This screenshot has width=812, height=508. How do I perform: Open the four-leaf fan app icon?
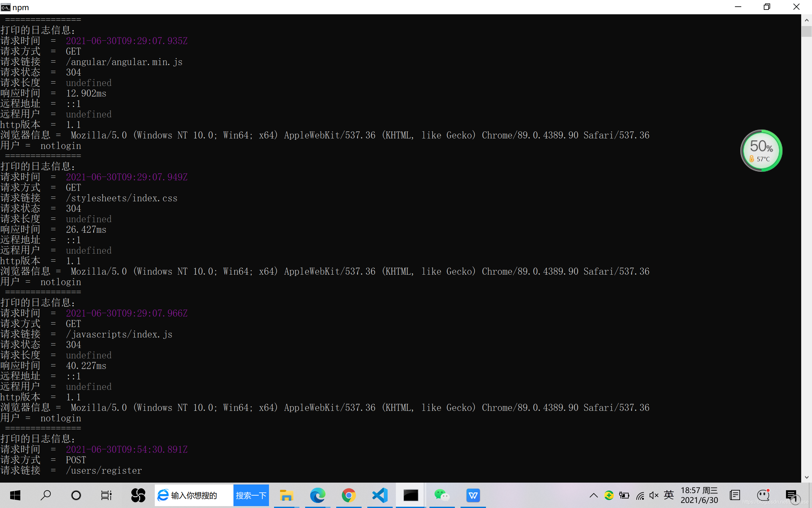tap(138, 495)
